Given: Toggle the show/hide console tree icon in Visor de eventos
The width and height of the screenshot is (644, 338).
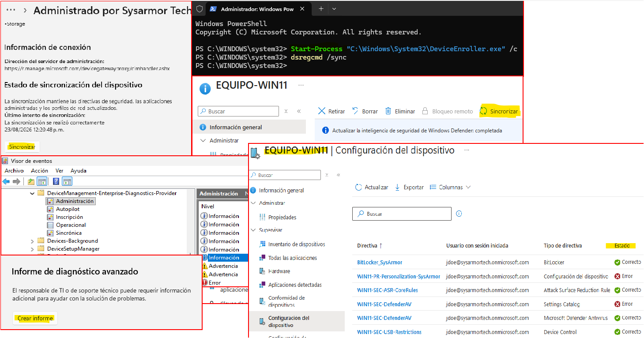Looking at the screenshot, I should [x=42, y=181].
